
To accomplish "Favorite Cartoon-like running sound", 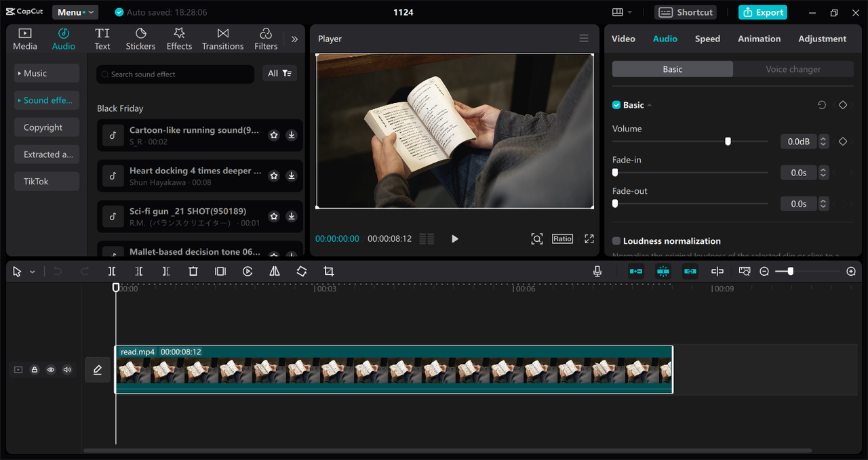I will [274, 135].
